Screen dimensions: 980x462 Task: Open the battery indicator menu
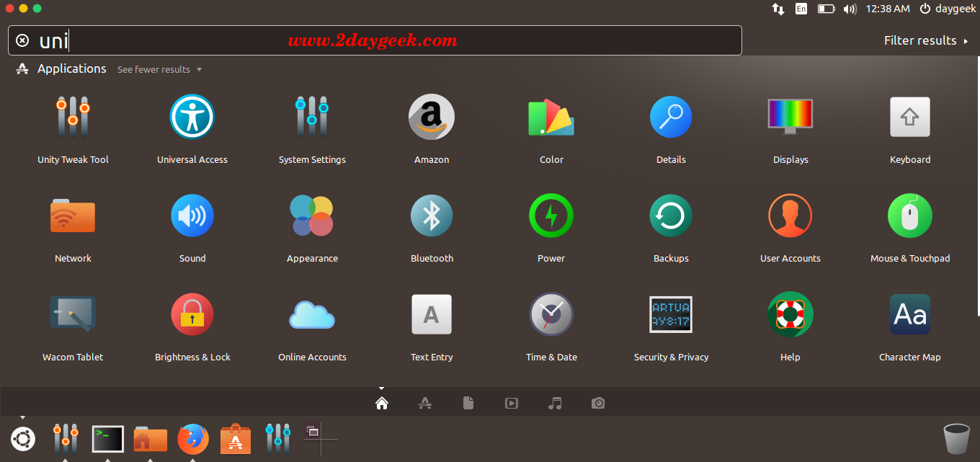(x=826, y=9)
